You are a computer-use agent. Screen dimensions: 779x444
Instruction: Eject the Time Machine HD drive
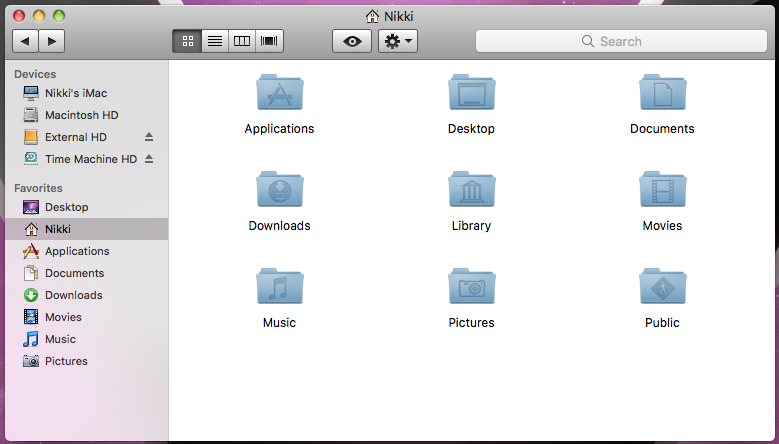point(149,159)
